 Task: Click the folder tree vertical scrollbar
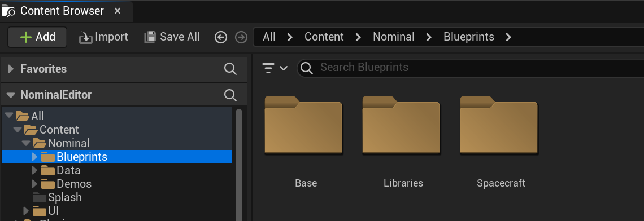pyautogui.click(x=238, y=165)
